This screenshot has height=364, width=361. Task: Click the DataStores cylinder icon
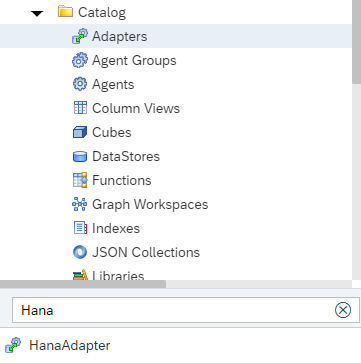[80, 156]
